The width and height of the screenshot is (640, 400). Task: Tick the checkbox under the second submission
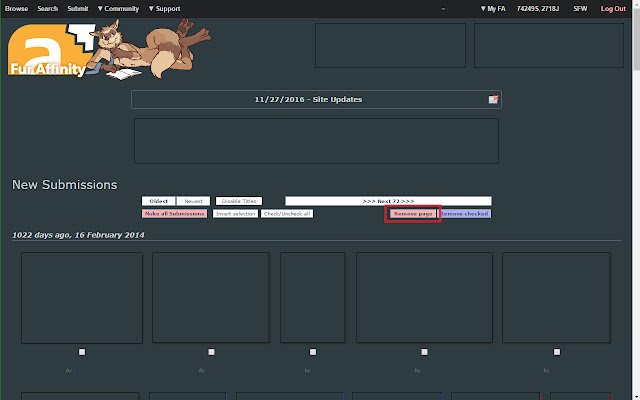tap(211, 352)
